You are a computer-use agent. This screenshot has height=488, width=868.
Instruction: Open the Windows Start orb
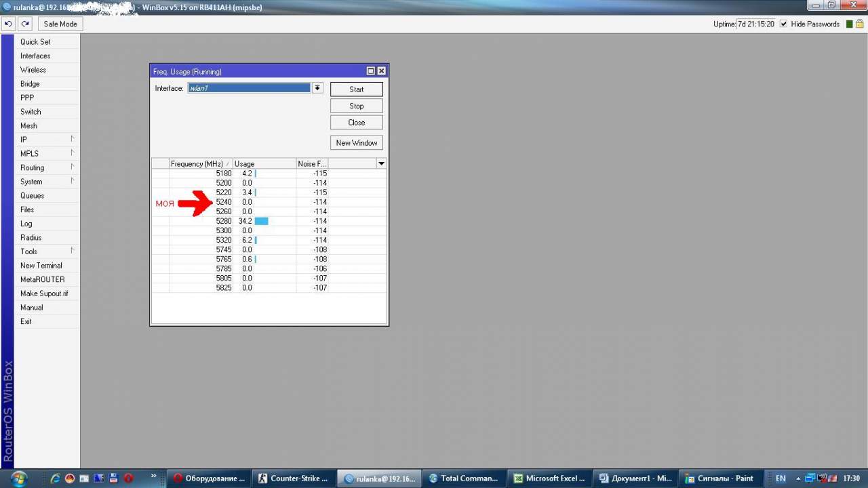click(x=18, y=478)
